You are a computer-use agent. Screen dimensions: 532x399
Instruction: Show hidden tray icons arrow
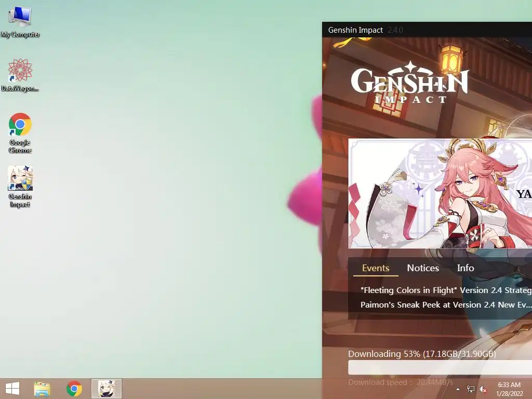458,389
